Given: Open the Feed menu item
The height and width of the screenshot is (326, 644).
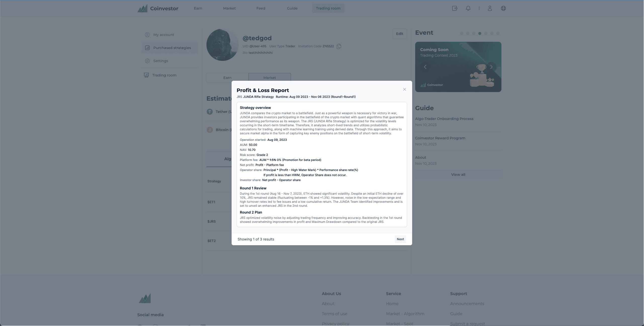Looking at the screenshot, I should 261,8.
